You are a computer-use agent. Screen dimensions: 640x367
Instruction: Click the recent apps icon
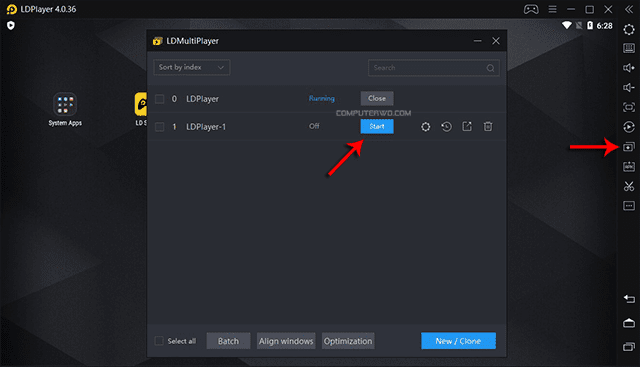pyautogui.click(x=629, y=347)
